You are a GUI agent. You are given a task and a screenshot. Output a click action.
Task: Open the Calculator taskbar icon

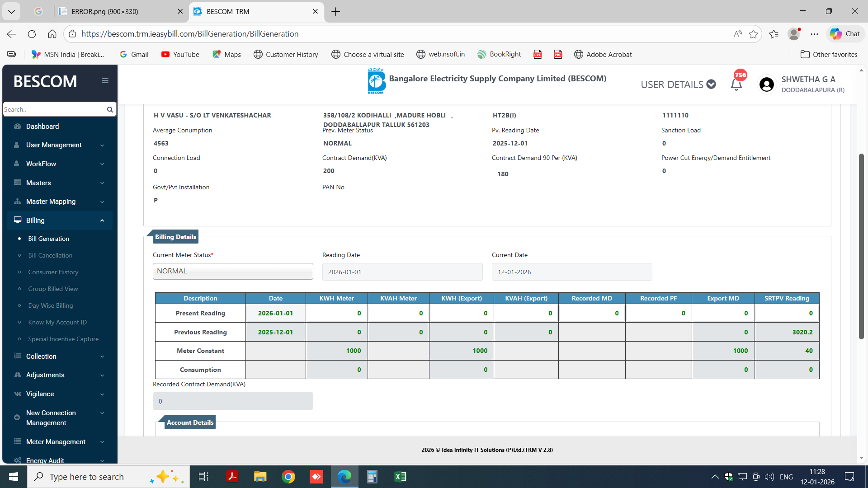tap(372, 477)
